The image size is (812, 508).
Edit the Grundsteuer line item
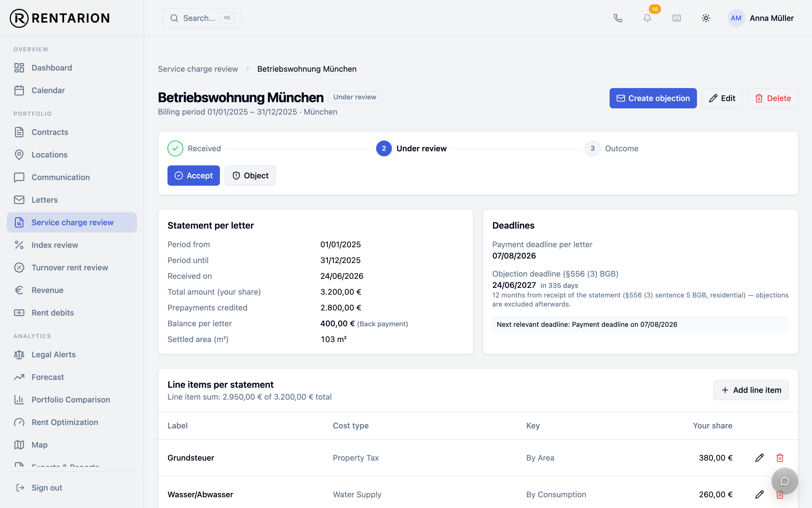point(760,457)
